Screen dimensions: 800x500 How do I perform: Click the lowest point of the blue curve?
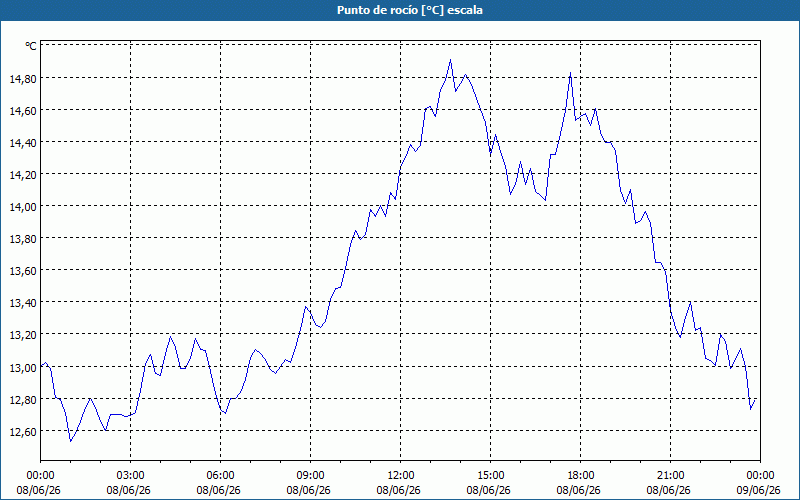(70, 441)
